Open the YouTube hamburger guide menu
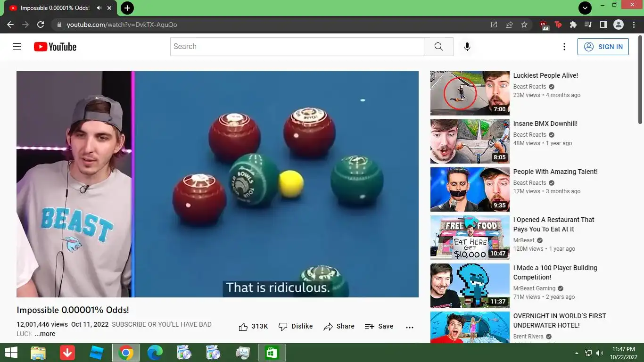This screenshot has width=644, height=362. 17,47
